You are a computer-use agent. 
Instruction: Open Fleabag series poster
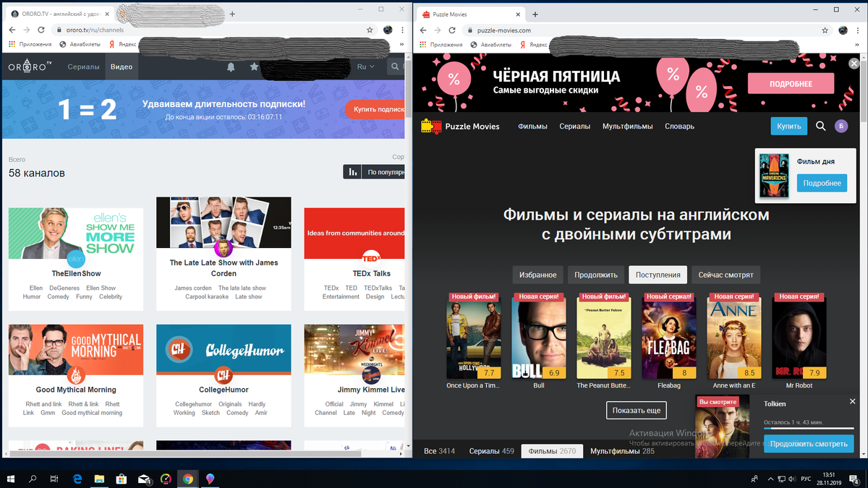669,336
